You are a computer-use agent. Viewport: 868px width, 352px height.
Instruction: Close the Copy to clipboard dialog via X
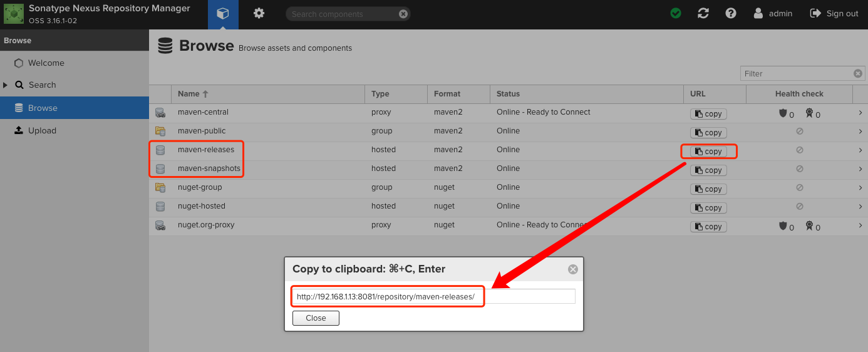(x=572, y=269)
